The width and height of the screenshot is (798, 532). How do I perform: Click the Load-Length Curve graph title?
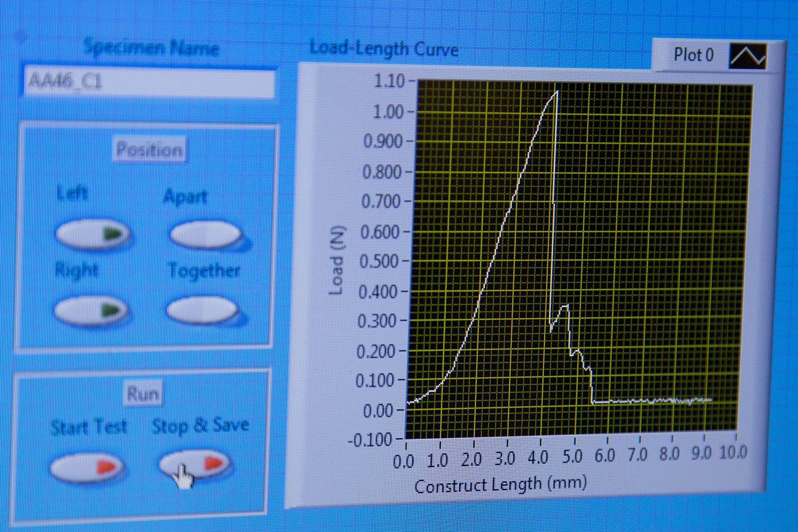point(384,49)
